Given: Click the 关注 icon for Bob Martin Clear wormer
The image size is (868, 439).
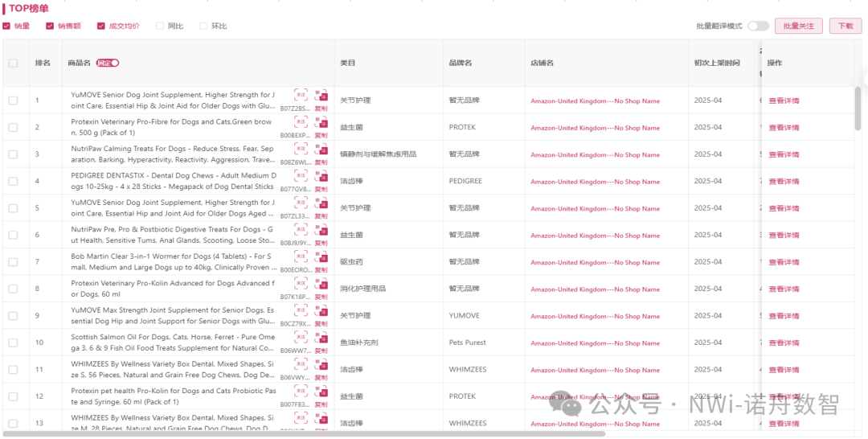Looking at the screenshot, I should click(301, 256).
